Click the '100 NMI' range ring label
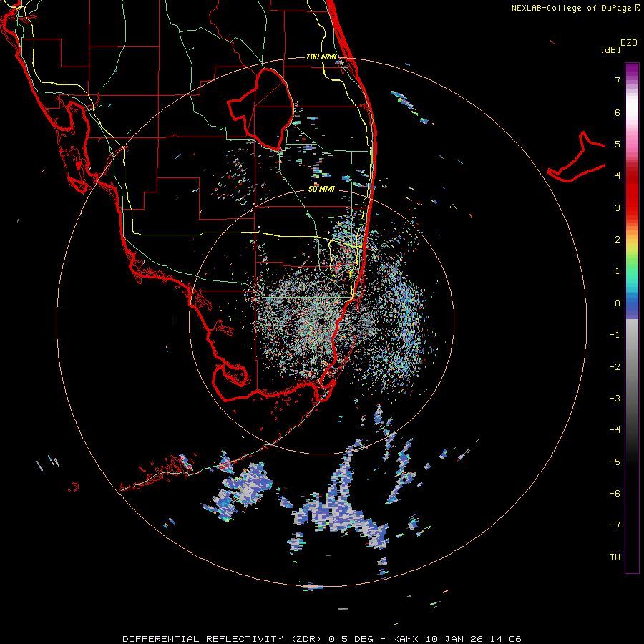This screenshot has height=644, width=644. [x=321, y=57]
